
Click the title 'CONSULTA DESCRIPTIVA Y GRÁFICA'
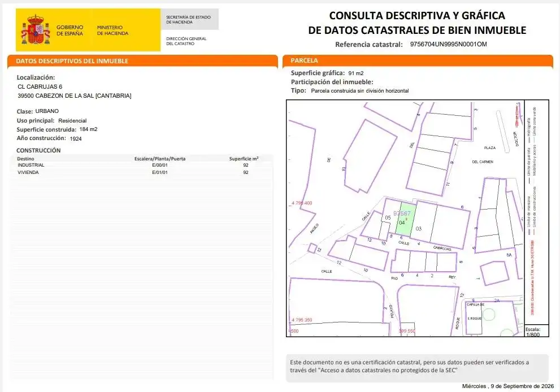pyautogui.click(x=417, y=16)
